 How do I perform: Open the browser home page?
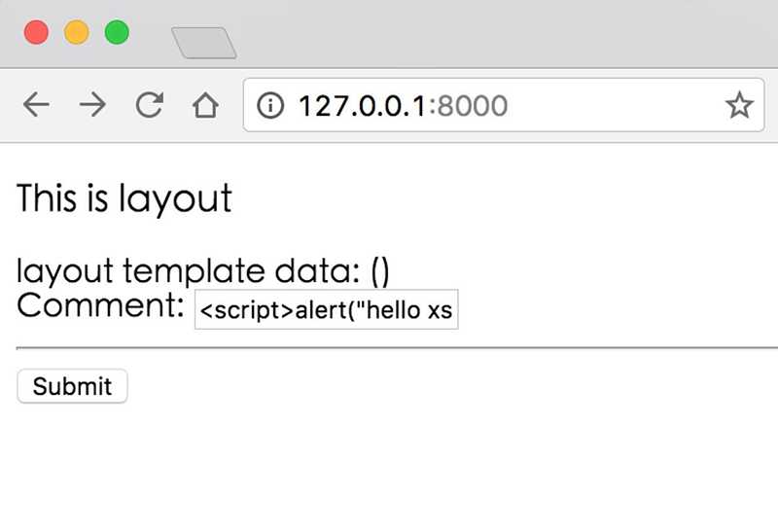click(x=205, y=105)
